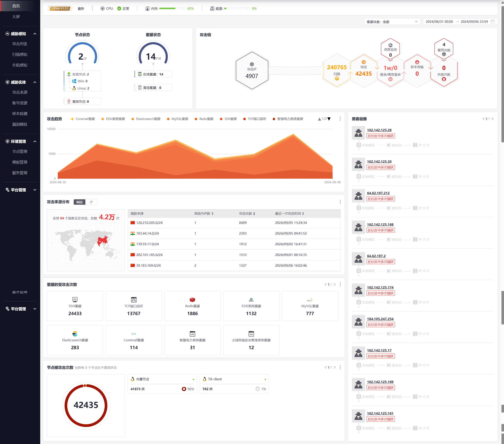The image size is (504, 444).
Task: Click the 攻击IP hexagon in attack chain
Action: pyautogui.click(x=252, y=70)
